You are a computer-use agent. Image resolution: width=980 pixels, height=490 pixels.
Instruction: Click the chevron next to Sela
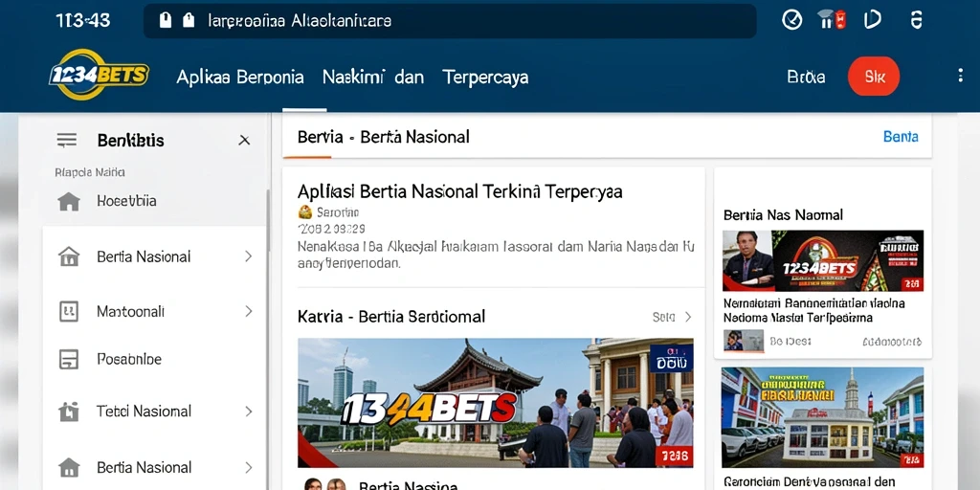point(688,317)
